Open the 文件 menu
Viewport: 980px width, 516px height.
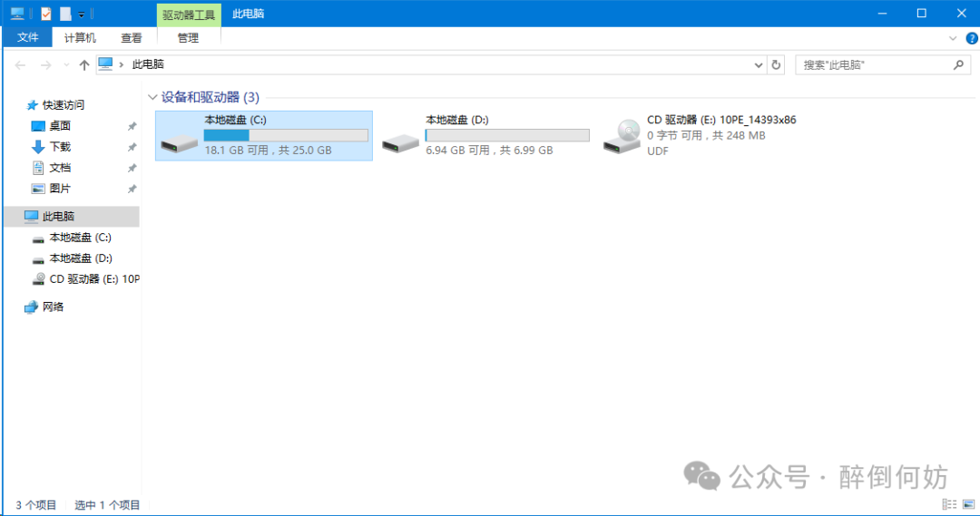(x=28, y=38)
